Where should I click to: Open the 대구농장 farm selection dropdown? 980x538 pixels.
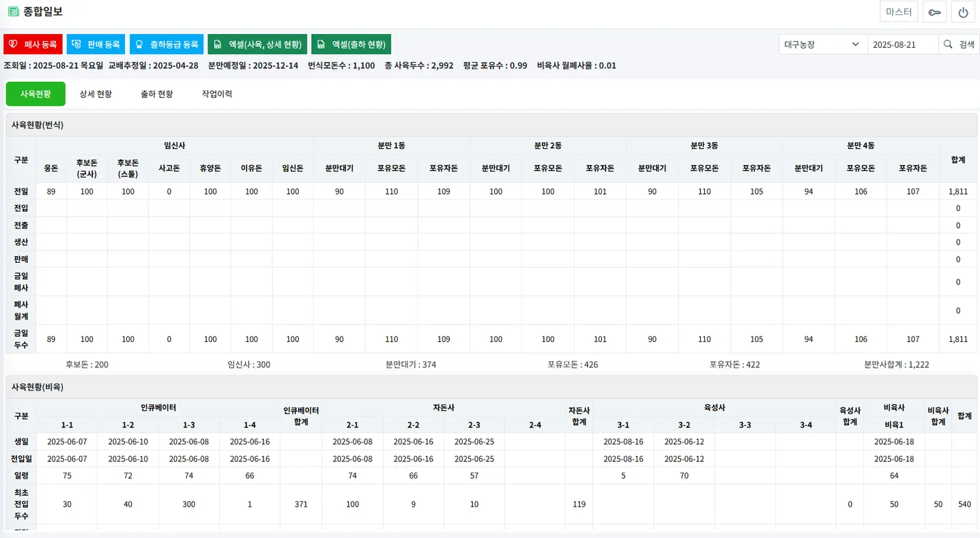(822, 44)
